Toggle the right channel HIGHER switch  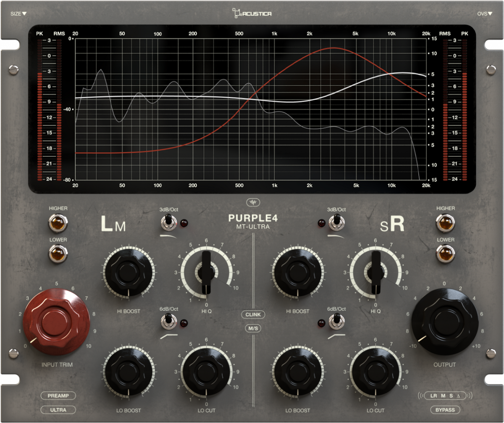pyautogui.click(x=446, y=222)
